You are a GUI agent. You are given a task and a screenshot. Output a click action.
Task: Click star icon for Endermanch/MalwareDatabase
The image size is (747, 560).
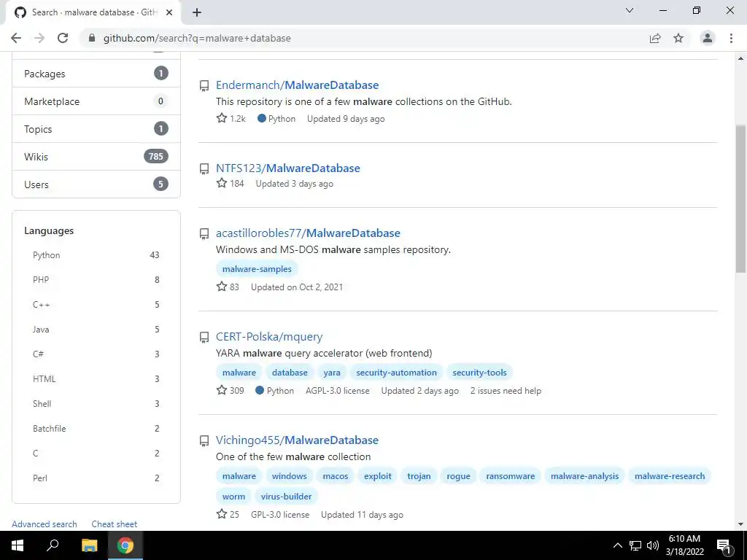222,118
